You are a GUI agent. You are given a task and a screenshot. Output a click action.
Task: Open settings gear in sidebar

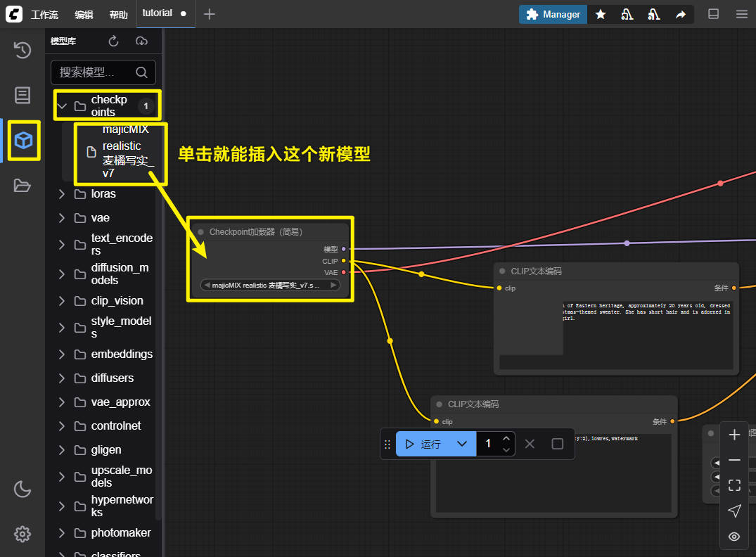coord(23,534)
